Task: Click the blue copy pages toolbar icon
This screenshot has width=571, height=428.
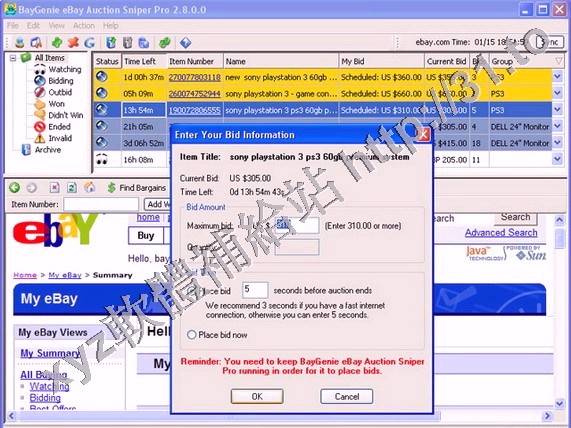Action: (x=144, y=43)
